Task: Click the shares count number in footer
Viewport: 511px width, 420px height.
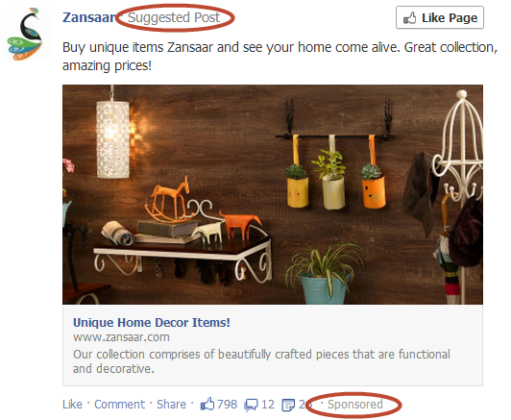Action: (x=304, y=405)
